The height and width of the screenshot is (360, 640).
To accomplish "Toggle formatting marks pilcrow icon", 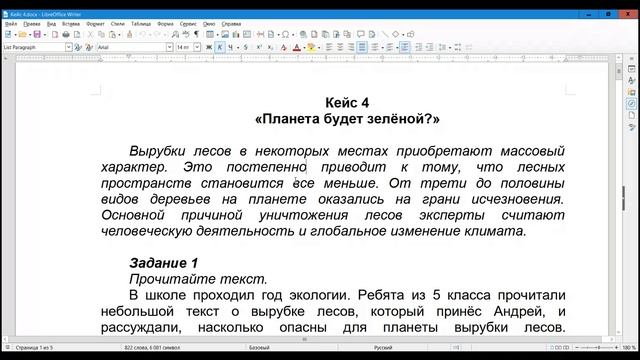I will 196,35.
